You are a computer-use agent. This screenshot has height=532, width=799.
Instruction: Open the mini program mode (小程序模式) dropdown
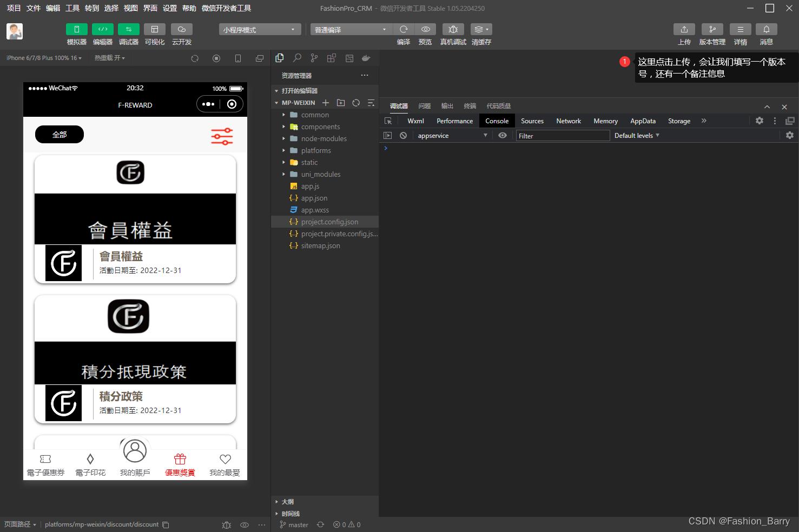coord(260,30)
